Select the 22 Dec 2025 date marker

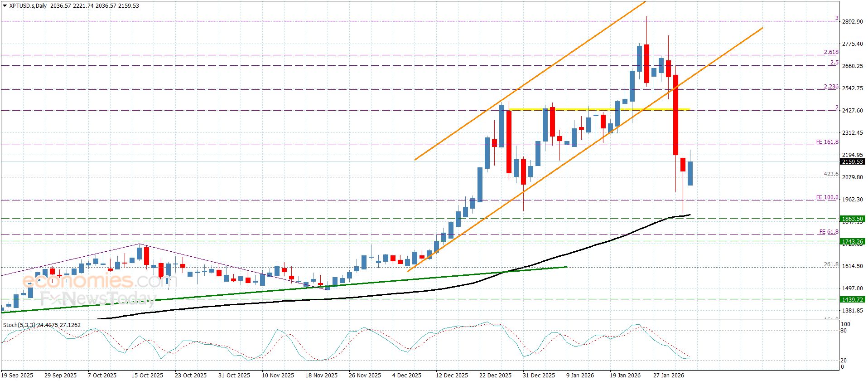click(495, 375)
